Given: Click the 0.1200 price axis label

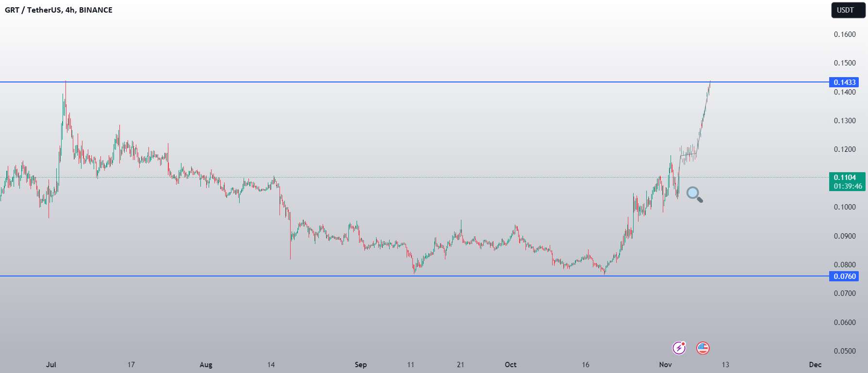Looking at the screenshot, I should [845, 149].
